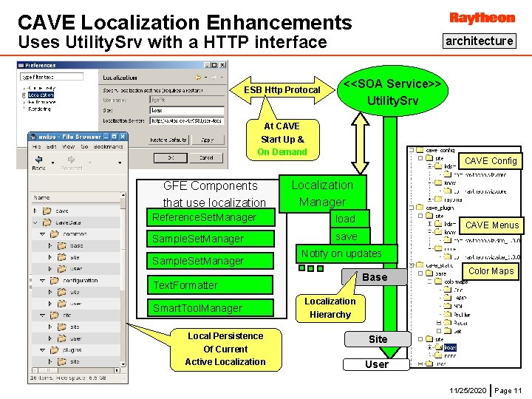Click the configuration folder icon
This screenshot has height=399, width=532.
pos(54,281)
